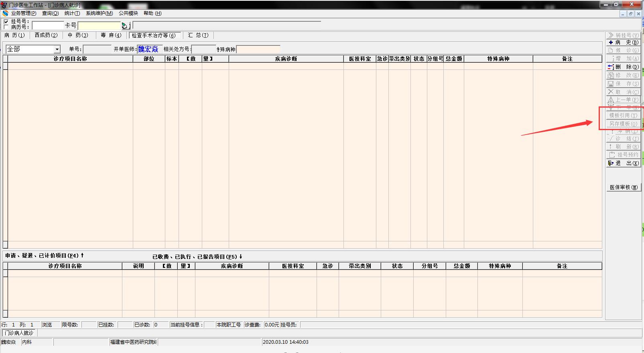Click upper grid 医技科室 column header
The image size is (644, 353).
(x=360, y=59)
